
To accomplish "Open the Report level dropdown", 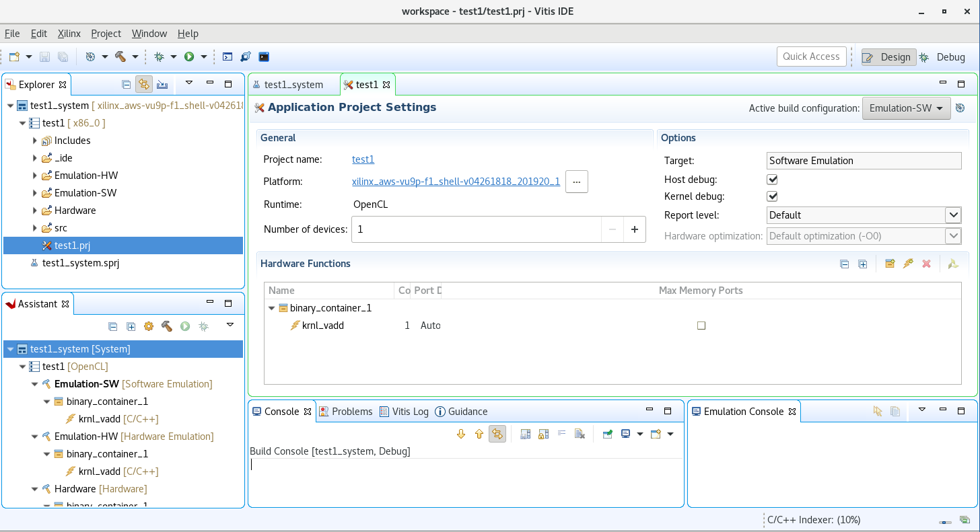I will click(952, 215).
